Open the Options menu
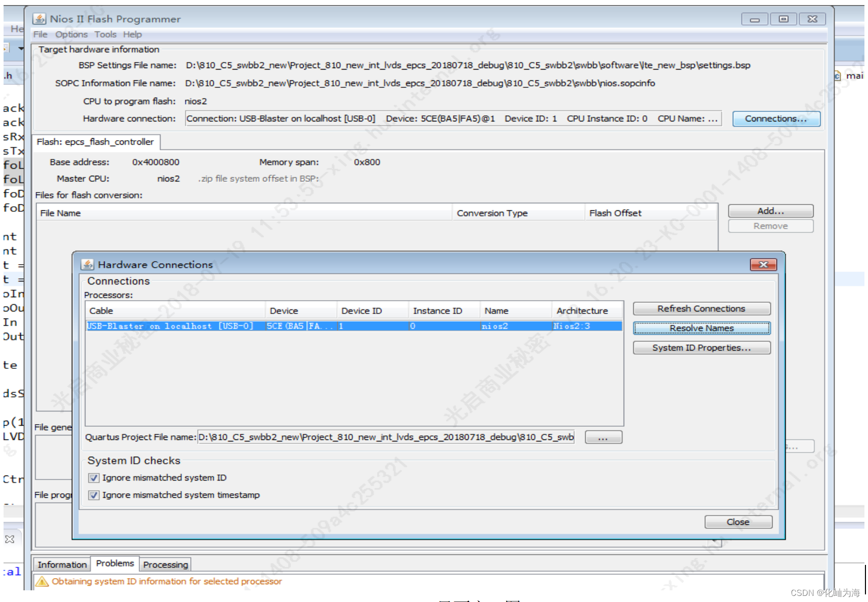The image size is (868, 602). tap(71, 34)
